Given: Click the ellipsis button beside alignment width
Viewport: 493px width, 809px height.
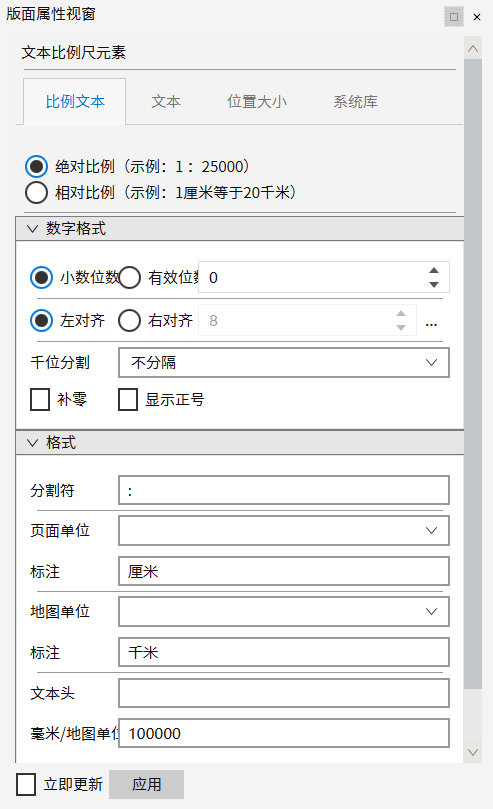Looking at the screenshot, I should [x=432, y=325].
